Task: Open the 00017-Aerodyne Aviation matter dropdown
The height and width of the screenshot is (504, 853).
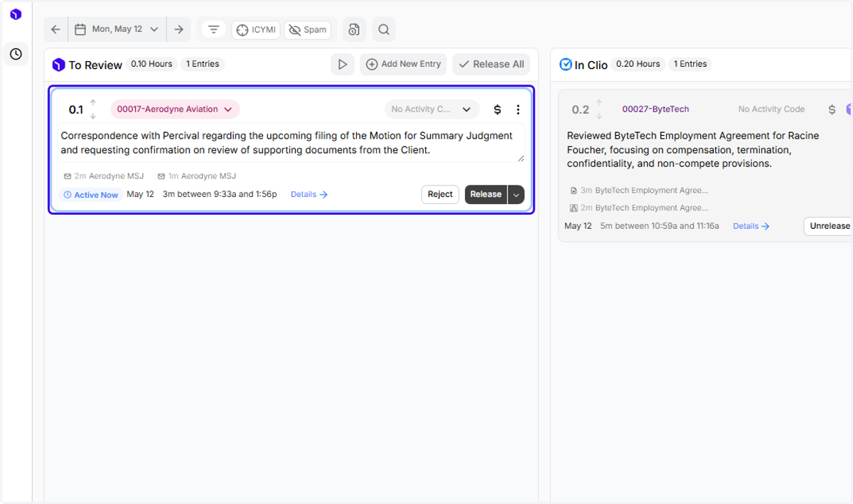Action: (x=175, y=109)
